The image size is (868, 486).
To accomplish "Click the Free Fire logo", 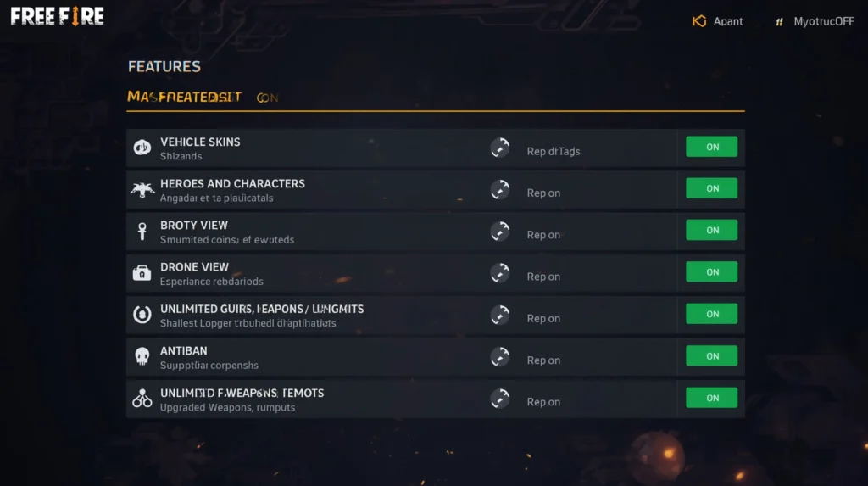I will click(x=58, y=16).
